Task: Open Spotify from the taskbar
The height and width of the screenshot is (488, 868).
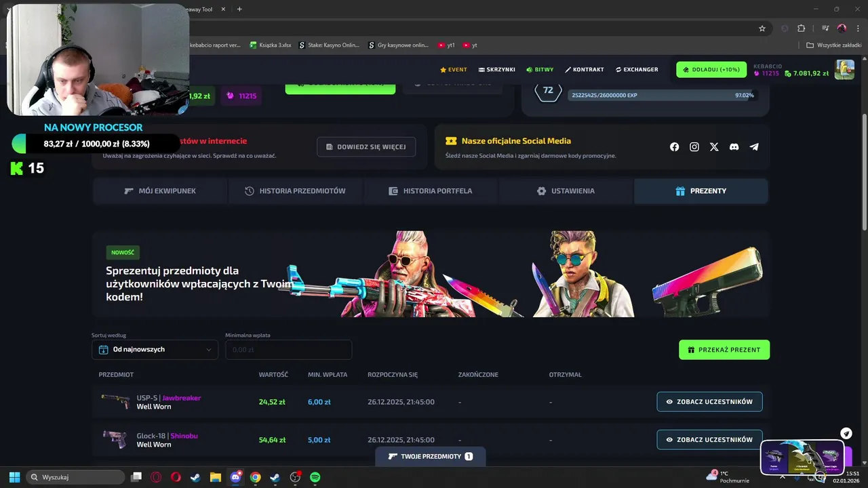Action: pos(315,477)
